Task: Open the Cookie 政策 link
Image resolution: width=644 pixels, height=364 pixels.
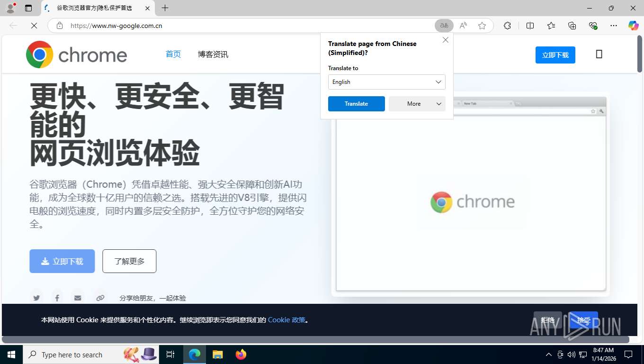Action: (286, 320)
